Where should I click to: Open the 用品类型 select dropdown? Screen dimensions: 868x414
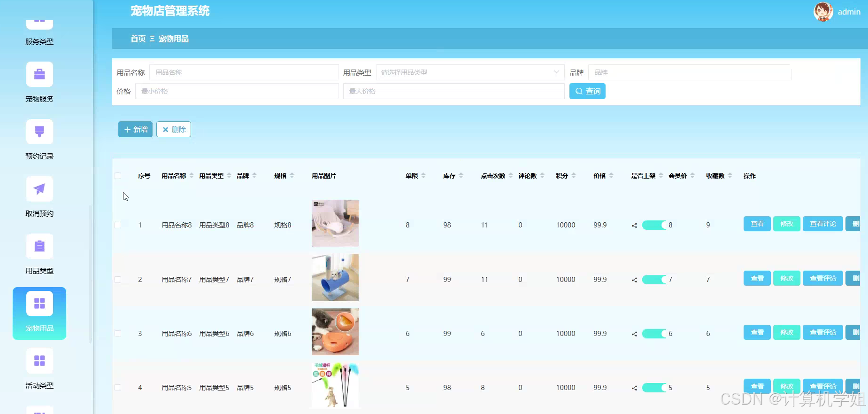pyautogui.click(x=470, y=72)
